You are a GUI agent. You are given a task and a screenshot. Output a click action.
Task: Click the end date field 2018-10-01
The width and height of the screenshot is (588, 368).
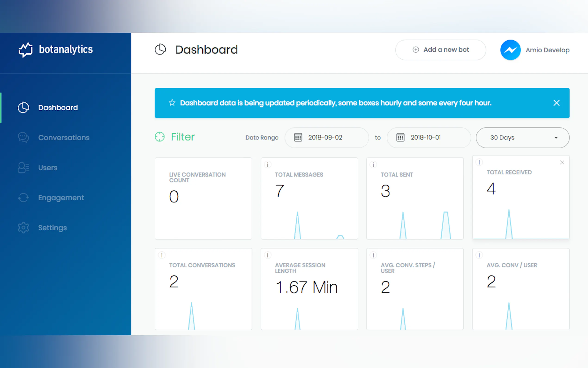(428, 137)
